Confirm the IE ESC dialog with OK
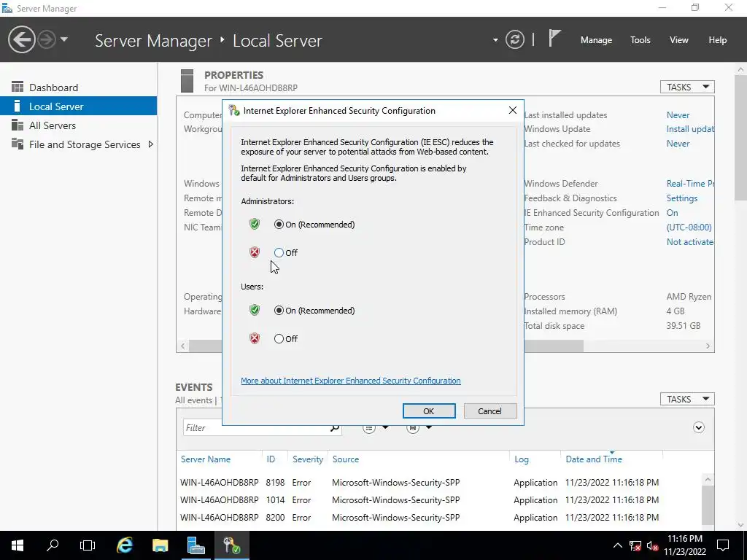This screenshot has width=747, height=560. click(x=429, y=411)
